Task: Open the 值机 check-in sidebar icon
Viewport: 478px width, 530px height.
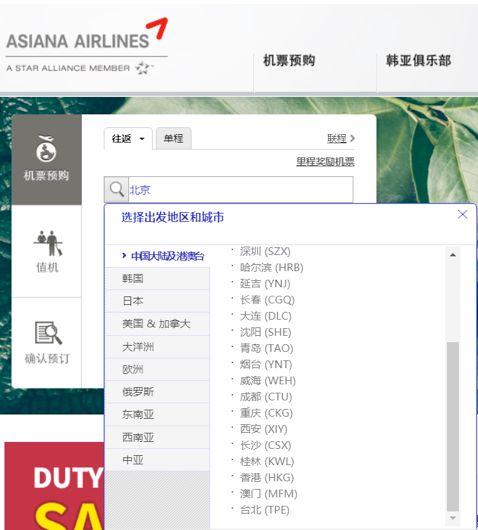Action: coord(47,251)
